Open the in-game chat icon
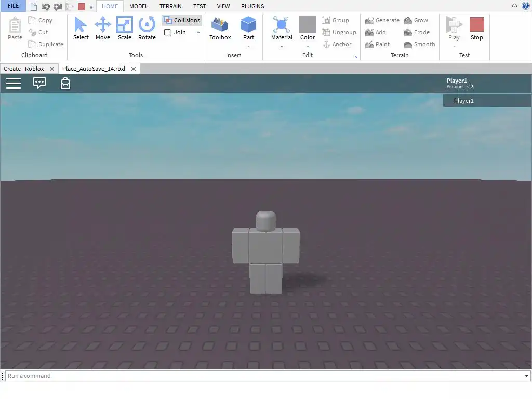Screen dimensions: 532x399 (39, 83)
